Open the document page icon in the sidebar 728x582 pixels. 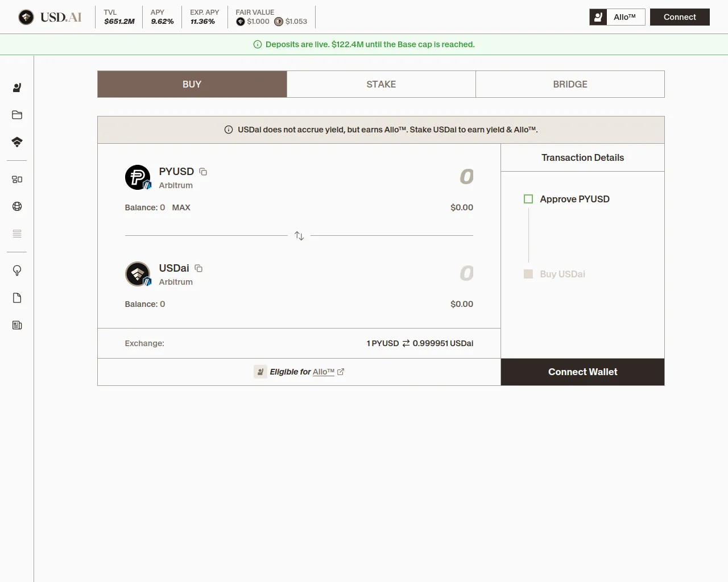[x=17, y=298]
